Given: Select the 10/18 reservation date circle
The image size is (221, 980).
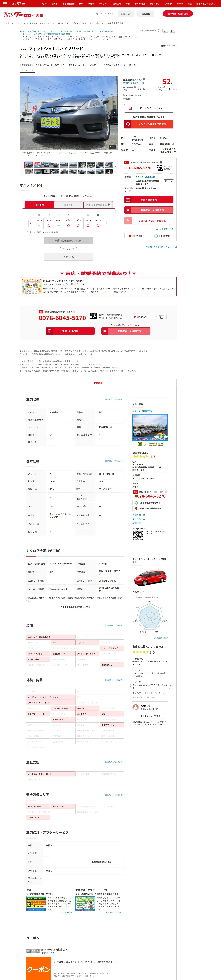Looking at the screenshot, I should tap(88, 226).
